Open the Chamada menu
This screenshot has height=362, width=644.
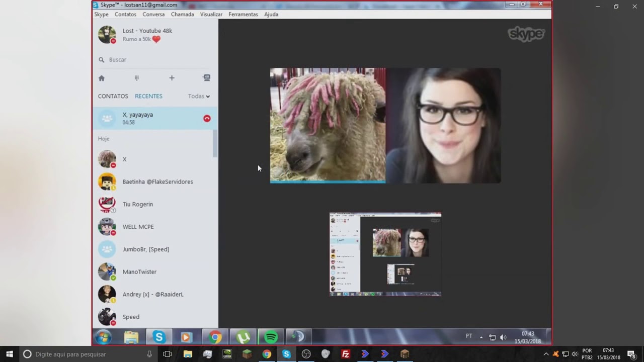(x=182, y=15)
